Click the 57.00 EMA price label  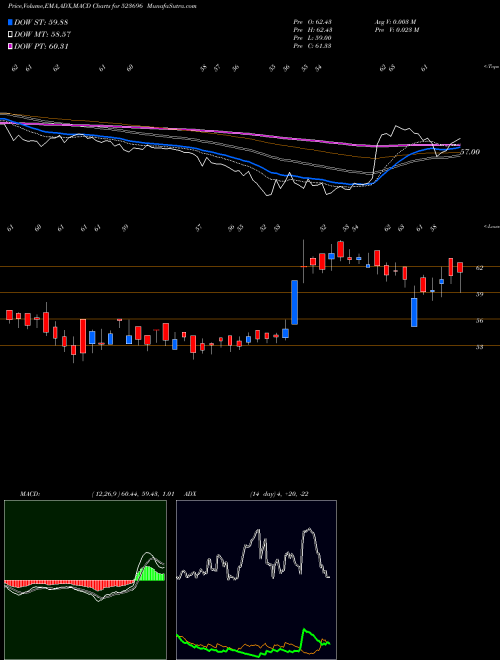(x=470, y=152)
